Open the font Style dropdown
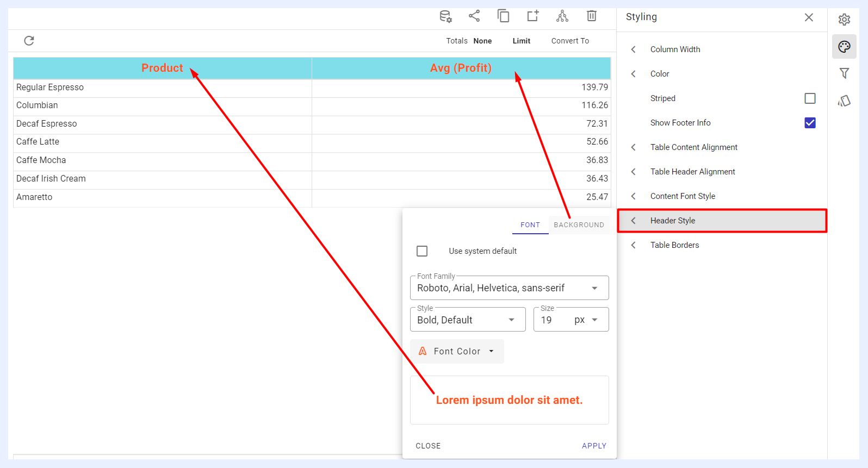This screenshot has width=868, height=468. tap(468, 320)
